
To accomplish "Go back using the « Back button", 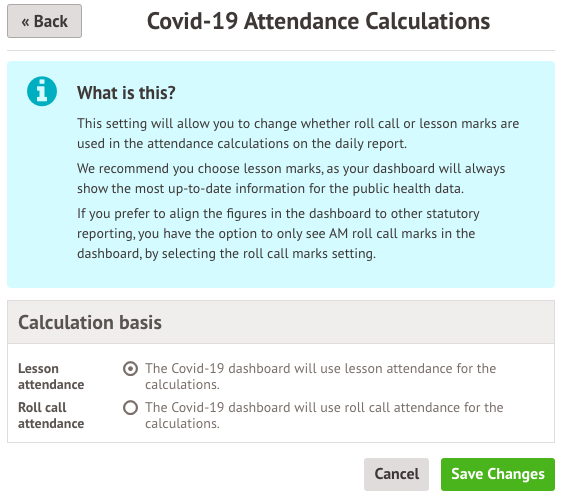I will point(45,21).
